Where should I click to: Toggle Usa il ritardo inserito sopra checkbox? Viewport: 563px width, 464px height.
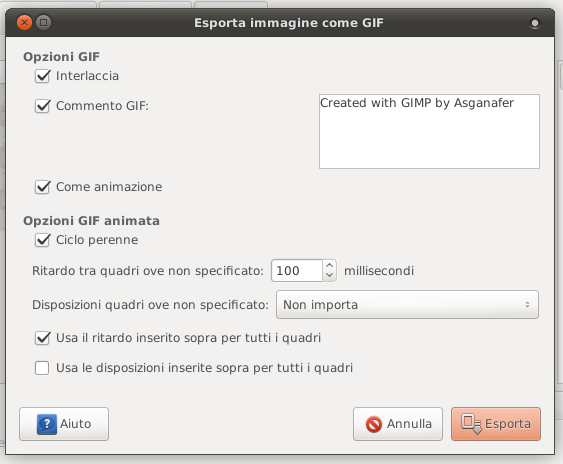[x=42, y=338]
